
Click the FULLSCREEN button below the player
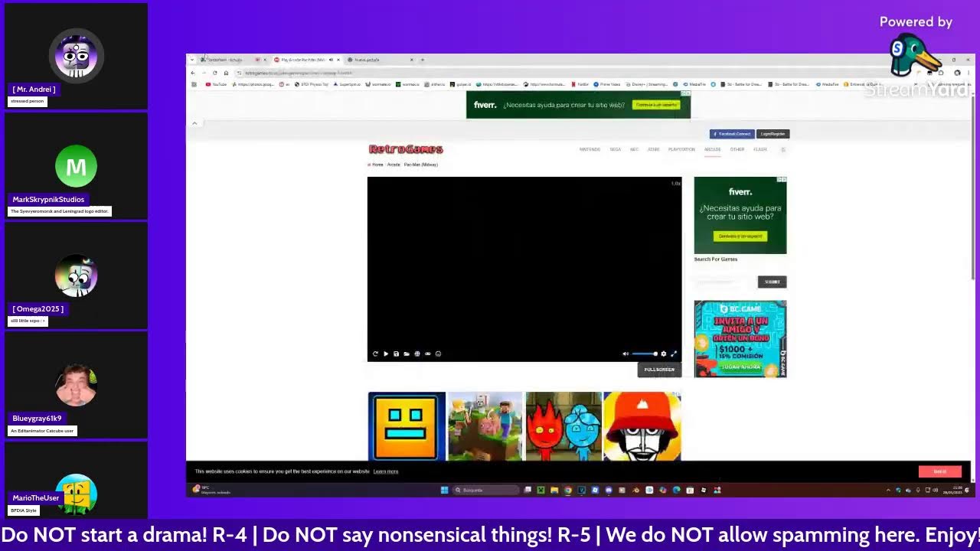(x=659, y=370)
